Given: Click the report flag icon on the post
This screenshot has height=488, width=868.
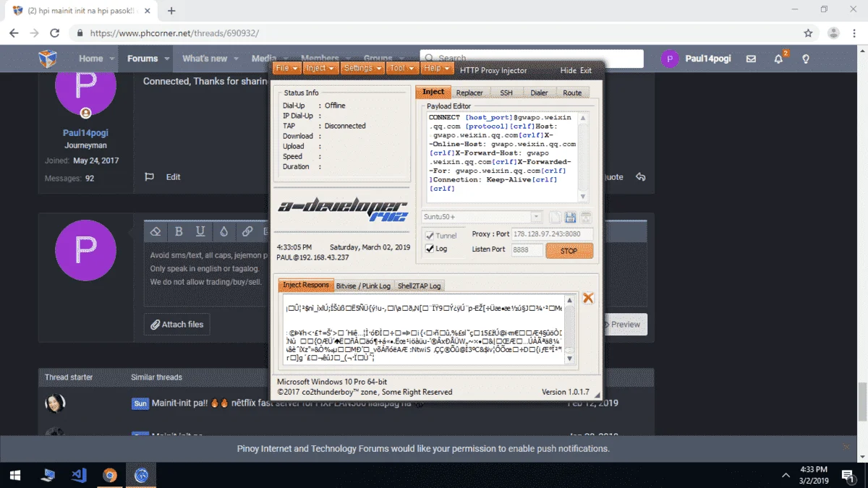Looking at the screenshot, I should 150,176.
